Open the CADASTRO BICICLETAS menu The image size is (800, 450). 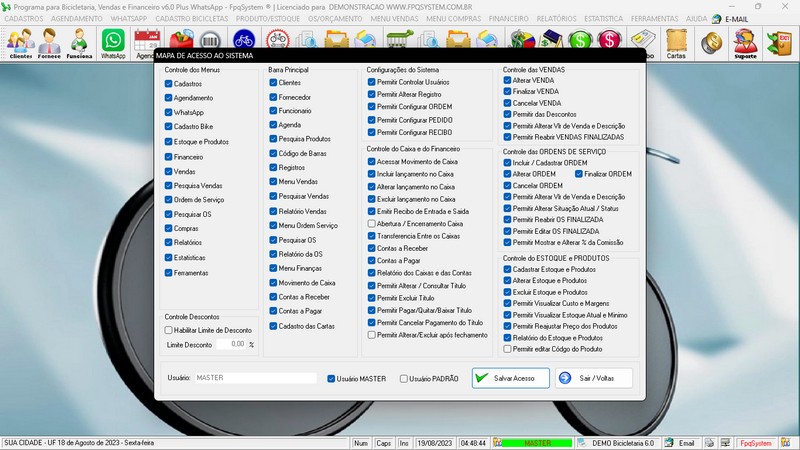[192, 19]
